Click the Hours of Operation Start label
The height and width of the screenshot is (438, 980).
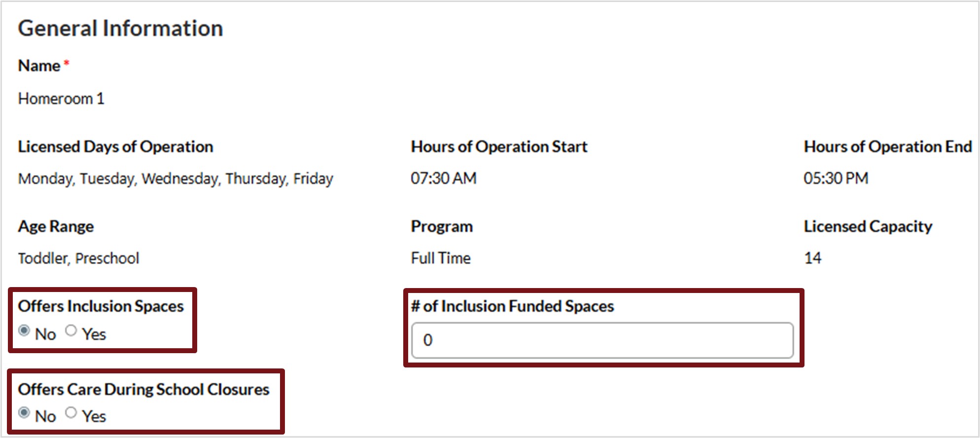tap(499, 146)
